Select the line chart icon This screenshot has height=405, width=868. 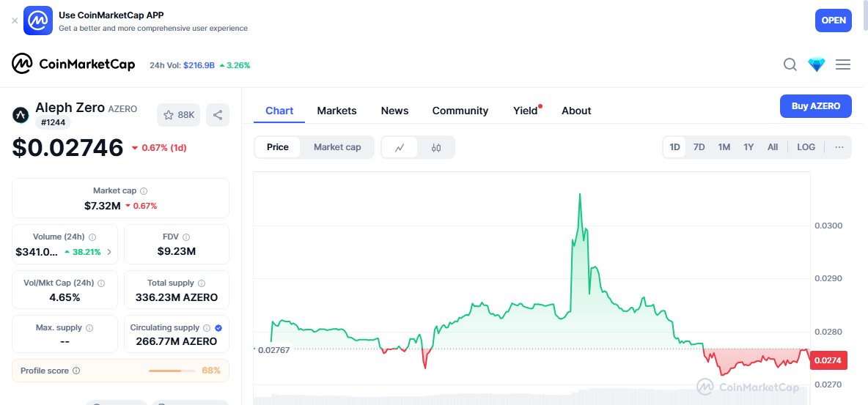[400, 148]
